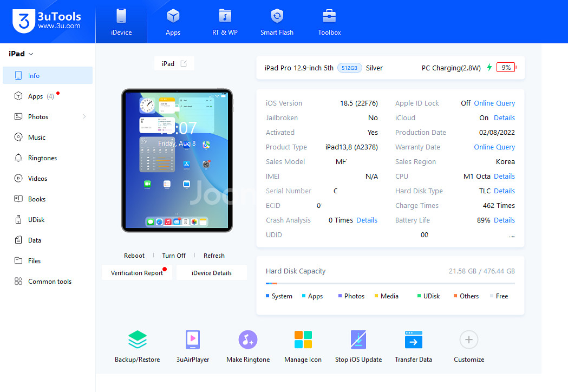Click the Data sidebar icon
The image size is (568, 392).
18,240
